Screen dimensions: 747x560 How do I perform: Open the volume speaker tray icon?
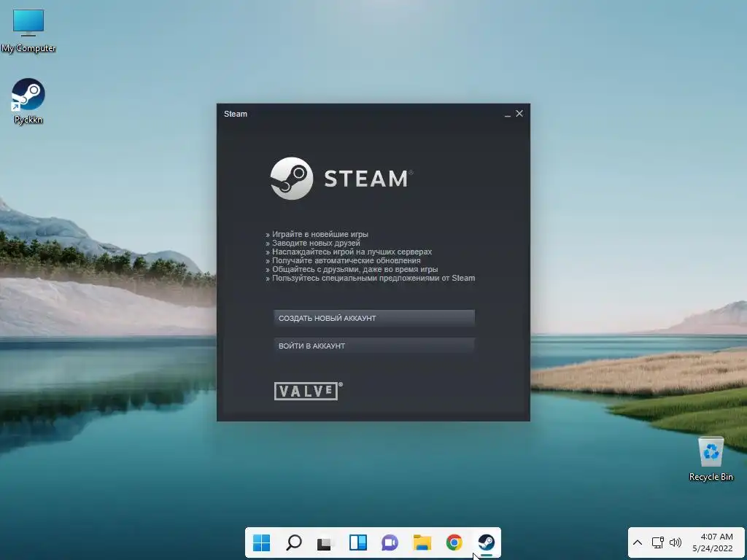[675, 542]
